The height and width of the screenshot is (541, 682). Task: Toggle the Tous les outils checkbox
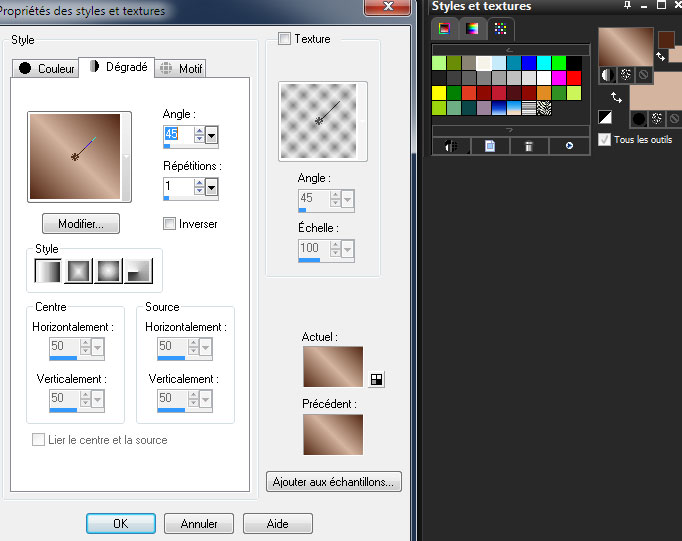coord(604,139)
